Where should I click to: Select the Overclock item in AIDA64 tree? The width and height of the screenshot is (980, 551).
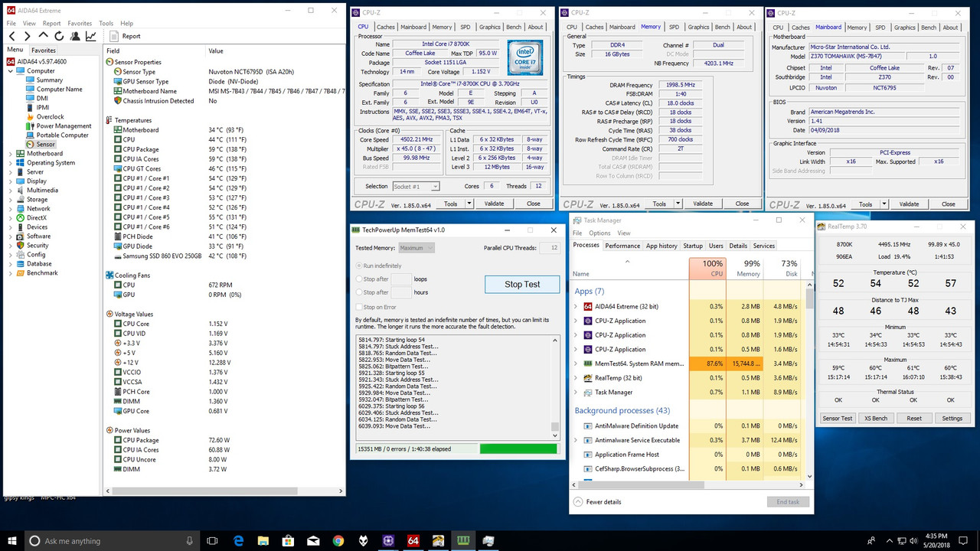coord(51,117)
